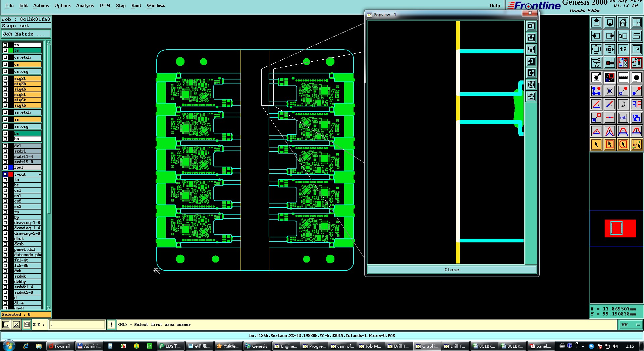Click the pan down view icon

tap(610, 22)
